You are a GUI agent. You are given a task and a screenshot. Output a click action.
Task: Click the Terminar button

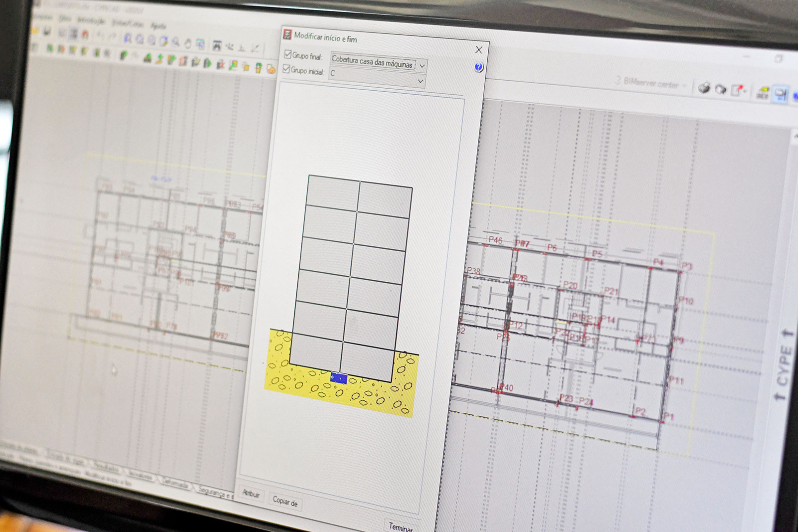(x=400, y=527)
